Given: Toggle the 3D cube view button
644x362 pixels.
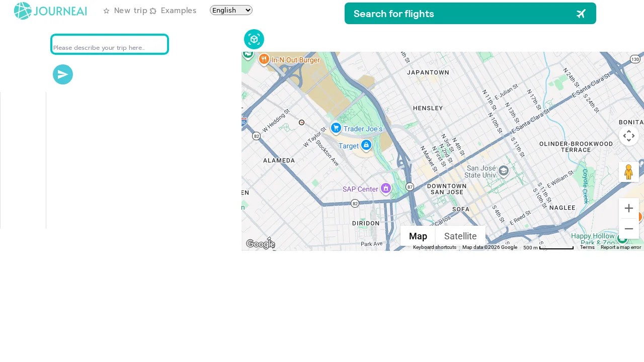Looking at the screenshot, I should (254, 39).
